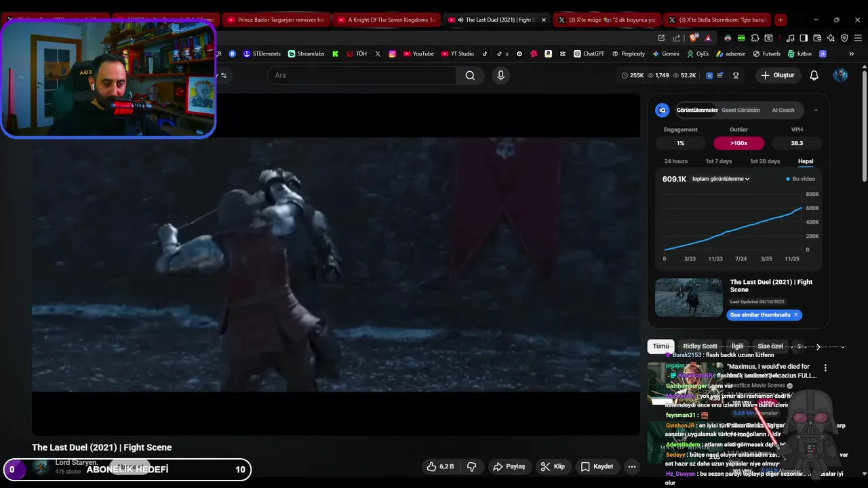Image resolution: width=868 pixels, height=488 pixels.
Task: Open the OyEk bookmark
Action: [x=698, y=54]
